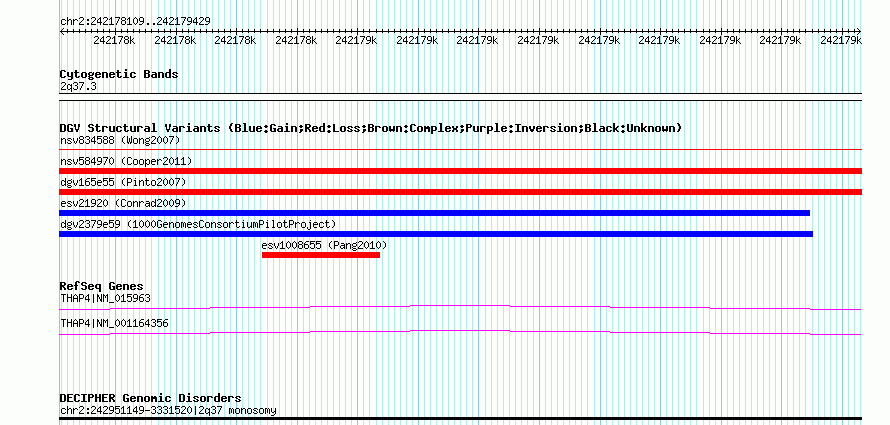This screenshot has height=425, width=890.
Task: Open variant esv1008655 (Pang2010) label
Action: click(x=324, y=245)
